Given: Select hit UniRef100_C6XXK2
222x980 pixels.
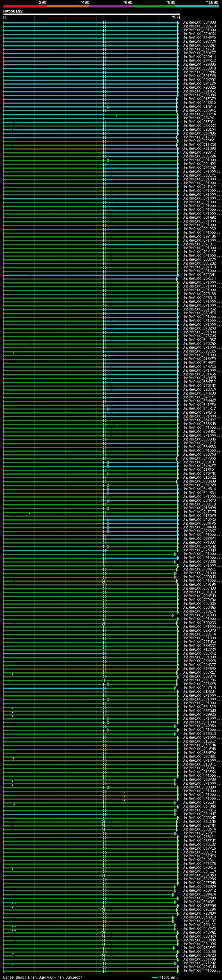Looking at the screenshot, I should coord(199,125).
